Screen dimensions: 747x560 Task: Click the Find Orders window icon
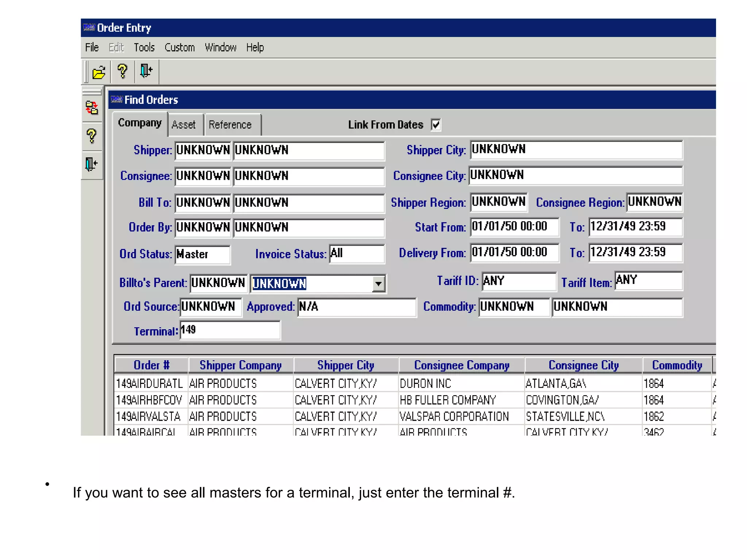(x=116, y=100)
